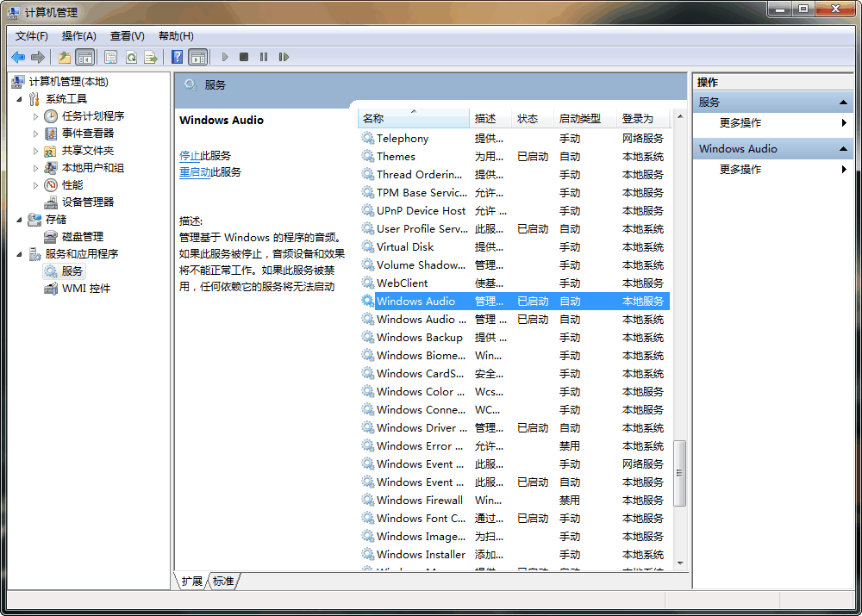Collapse the 系统工具 tree node
This screenshot has height=616, width=862.
[19, 99]
